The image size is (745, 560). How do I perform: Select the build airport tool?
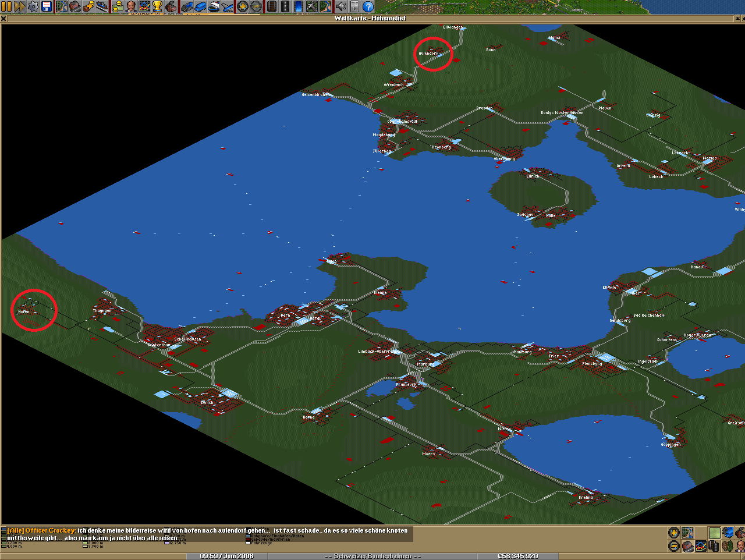point(311,6)
